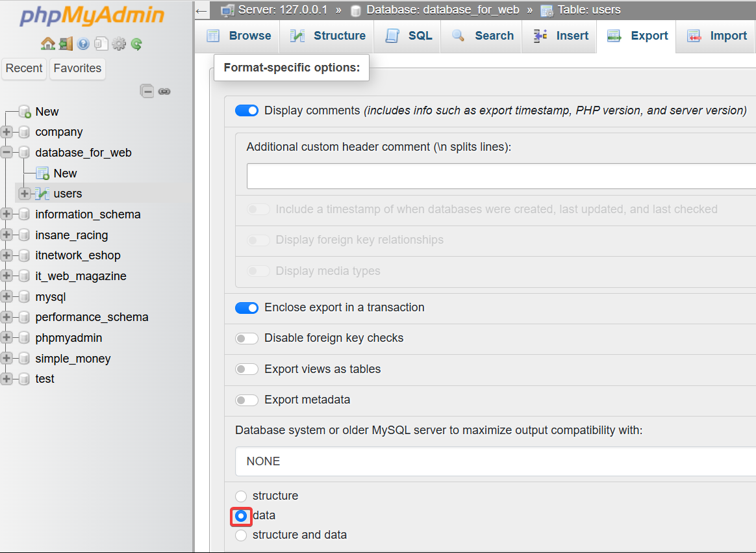This screenshot has width=756, height=553.
Task: Expand the company database node
Action: coord(7,132)
